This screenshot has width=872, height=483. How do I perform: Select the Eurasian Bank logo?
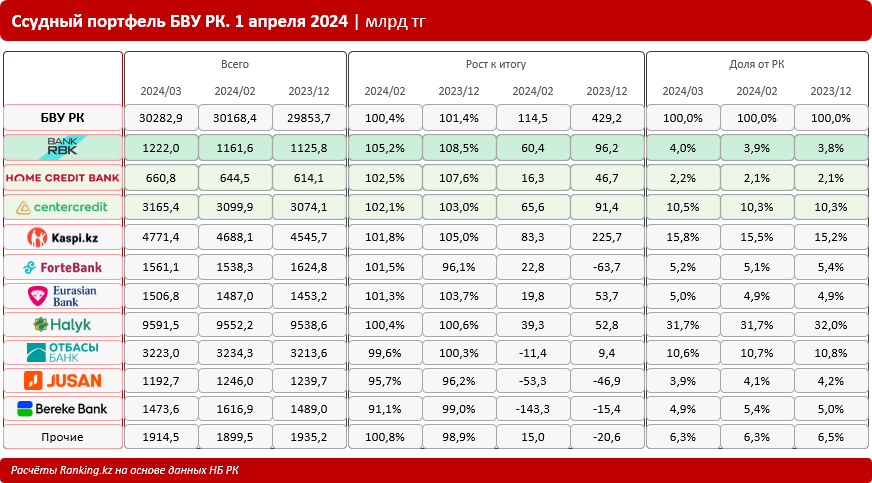[62, 296]
